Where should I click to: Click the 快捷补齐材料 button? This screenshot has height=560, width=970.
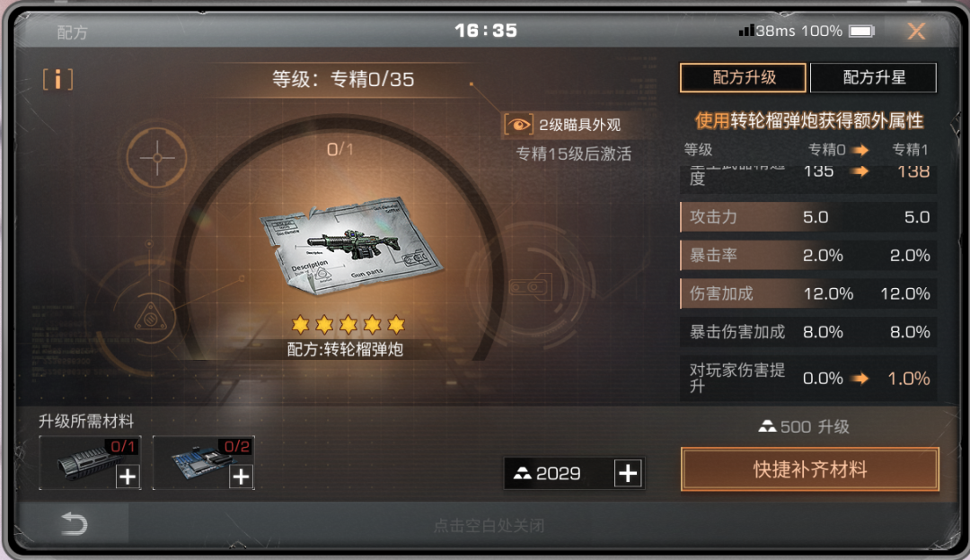pos(810,469)
